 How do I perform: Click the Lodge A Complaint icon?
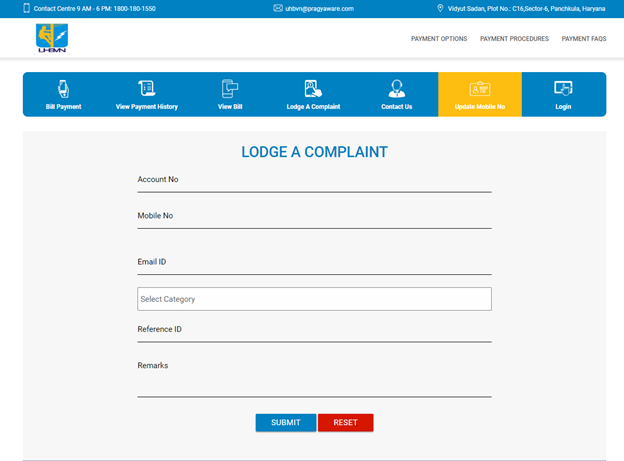tap(313, 88)
